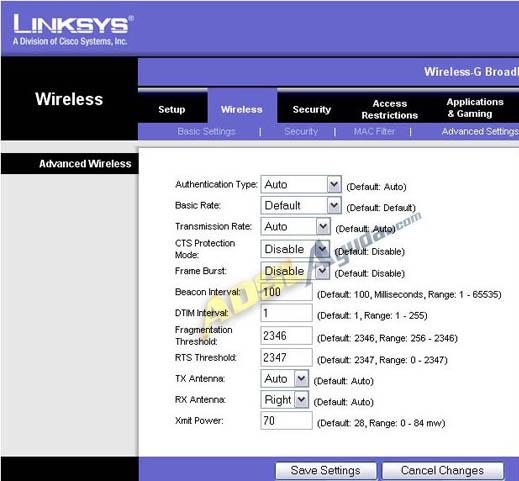Click the Cancel Changes button

pos(442,471)
